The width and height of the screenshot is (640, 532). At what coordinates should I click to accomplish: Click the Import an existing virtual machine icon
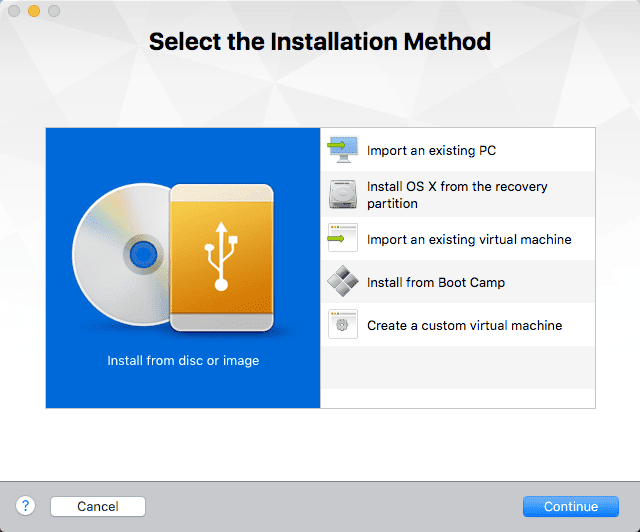click(343, 237)
